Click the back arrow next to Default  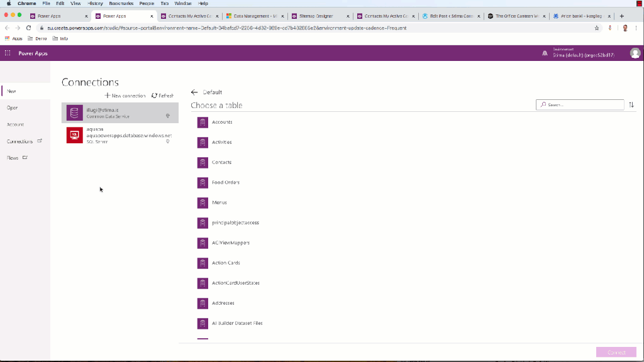[x=195, y=92]
